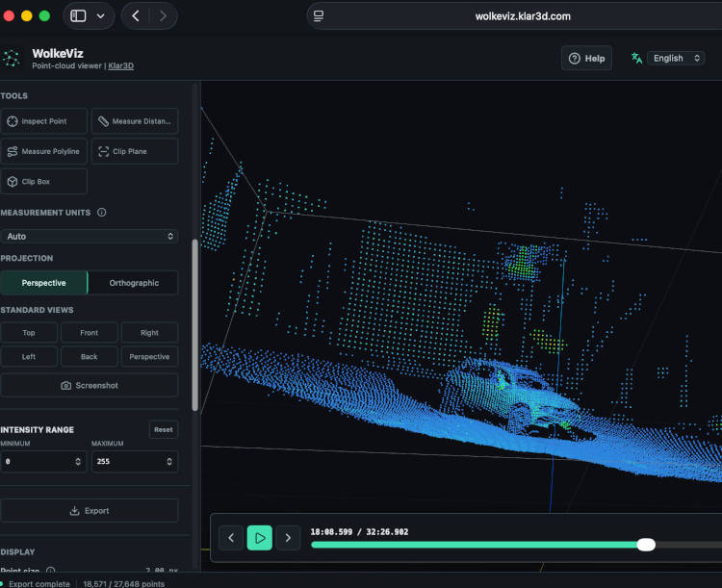Step to the previous frame
Viewport: 722px width, 588px height.
pos(231,538)
